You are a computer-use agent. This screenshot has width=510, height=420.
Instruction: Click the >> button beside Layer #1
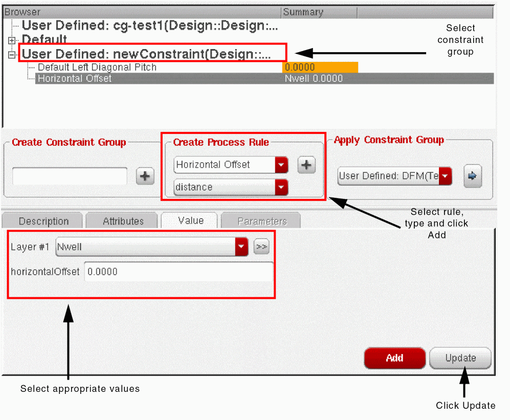261,247
